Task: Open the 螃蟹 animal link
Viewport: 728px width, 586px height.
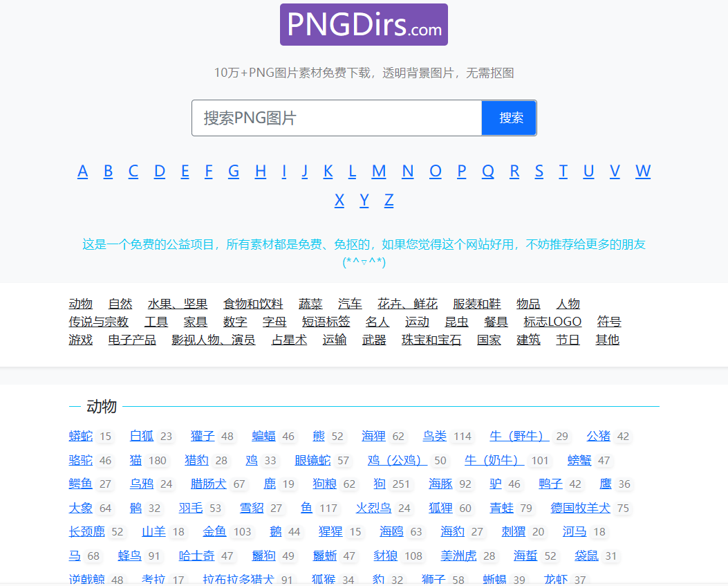Action: [x=579, y=460]
